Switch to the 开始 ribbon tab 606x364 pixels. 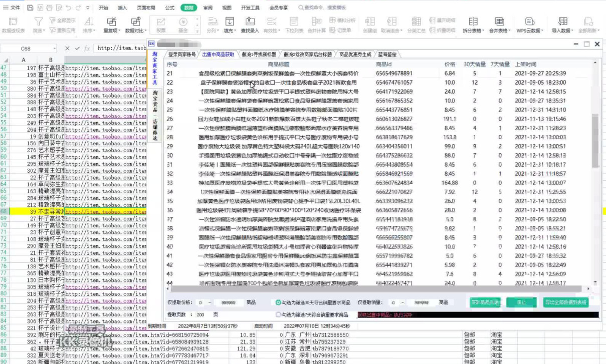coord(103,8)
